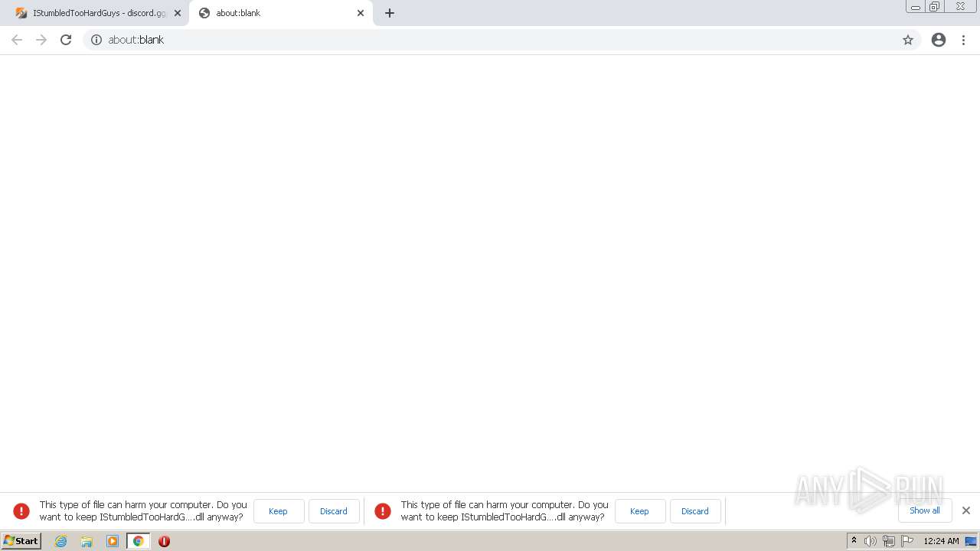Go back to previous page
The image size is (980, 551).
click(x=17, y=40)
